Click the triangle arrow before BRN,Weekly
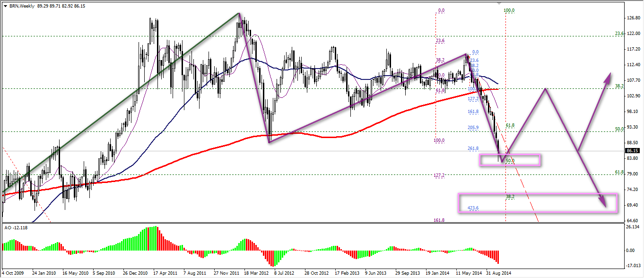The image size is (644, 278). [5, 4]
